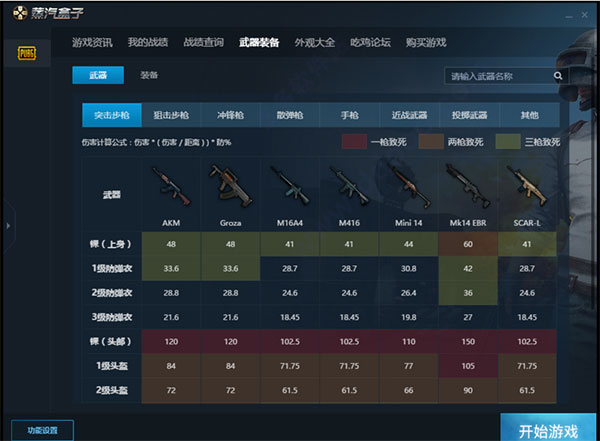Click Mk14 EBR level-1 helmet value 105
This screenshot has height=441, width=600.
coord(468,366)
